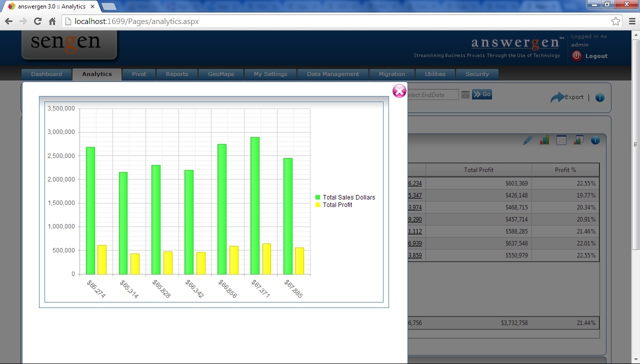
Task: Click the Go button
Action: click(482, 94)
